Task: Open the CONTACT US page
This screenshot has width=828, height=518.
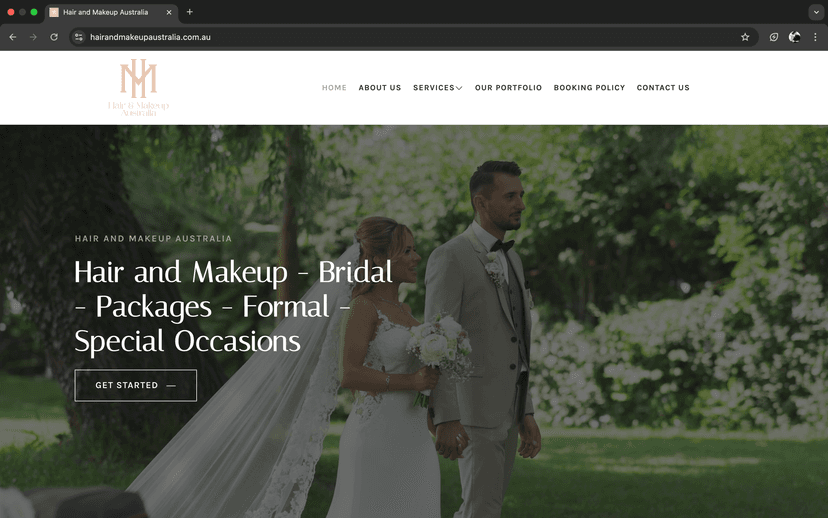Action: 663,88
